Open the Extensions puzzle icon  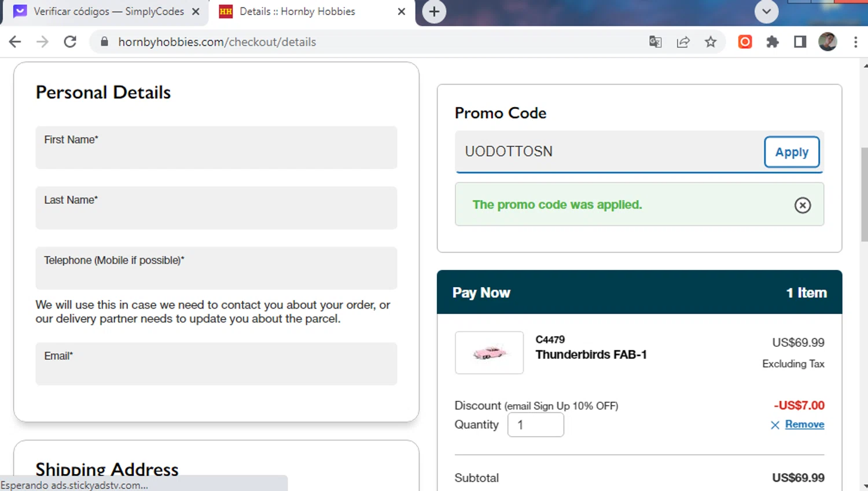pos(773,42)
